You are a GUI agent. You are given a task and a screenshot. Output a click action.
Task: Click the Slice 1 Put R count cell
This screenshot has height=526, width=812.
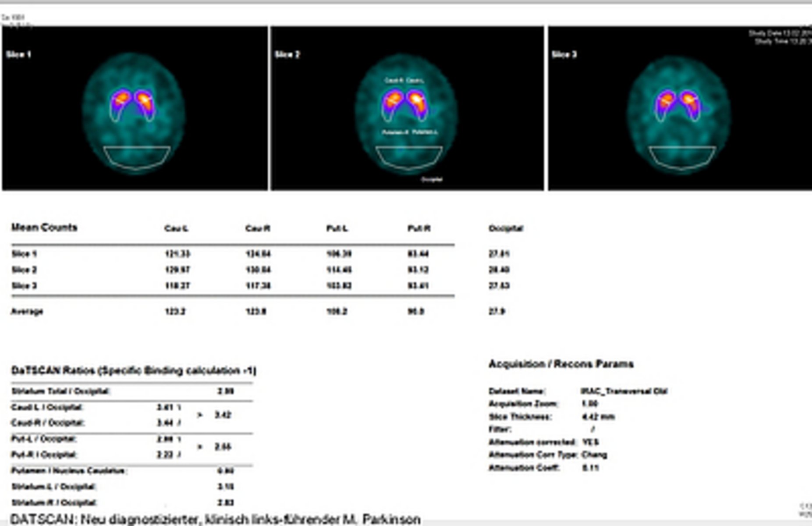pos(418,254)
